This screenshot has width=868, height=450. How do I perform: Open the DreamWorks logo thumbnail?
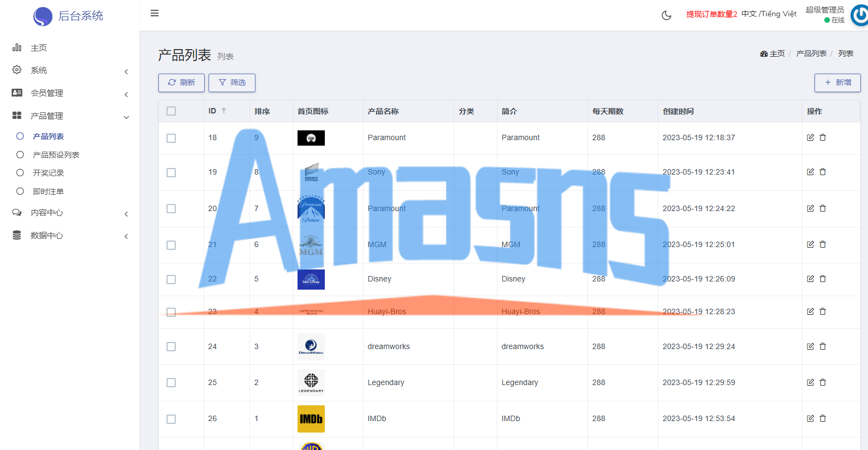(x=311, y=347)
